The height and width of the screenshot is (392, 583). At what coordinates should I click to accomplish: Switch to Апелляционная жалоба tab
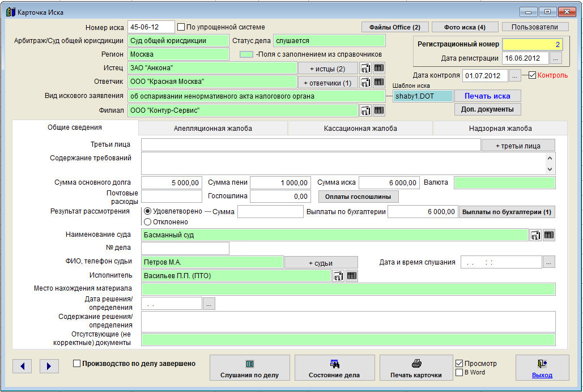(213, 129)
